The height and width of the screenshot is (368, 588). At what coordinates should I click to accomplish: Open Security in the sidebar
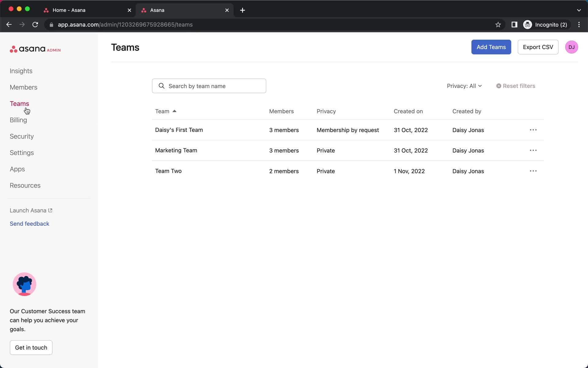click(22, 136)
